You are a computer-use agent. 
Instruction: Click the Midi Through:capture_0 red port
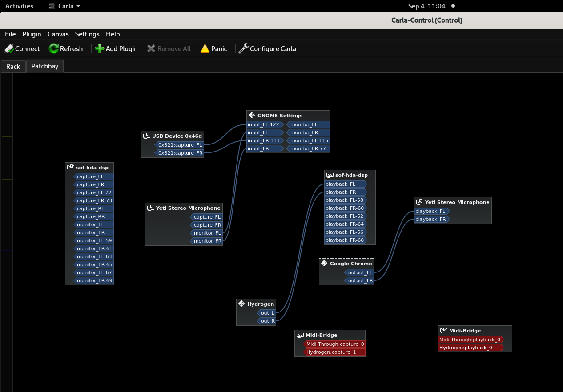335,344
